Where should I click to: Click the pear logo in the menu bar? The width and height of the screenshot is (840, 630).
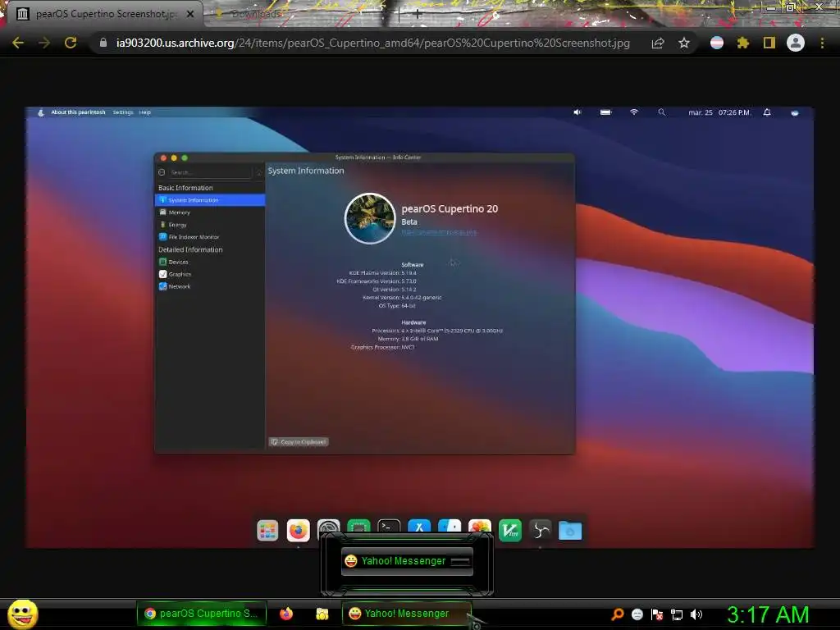coord(41,112)
